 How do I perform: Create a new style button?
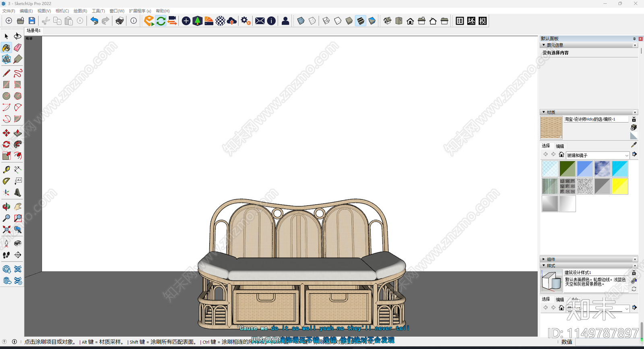pyautogui.click(x=634, y=281)
